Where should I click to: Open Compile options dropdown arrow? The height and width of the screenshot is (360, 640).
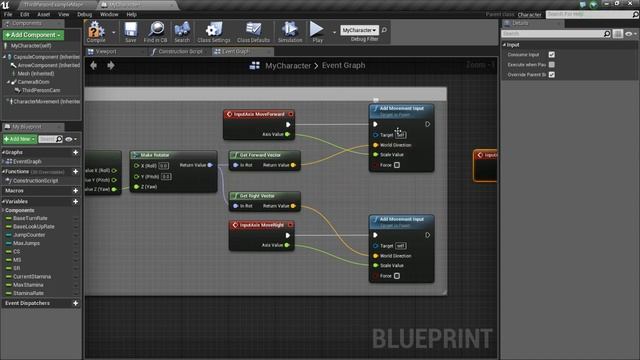(x=113, y=32)
